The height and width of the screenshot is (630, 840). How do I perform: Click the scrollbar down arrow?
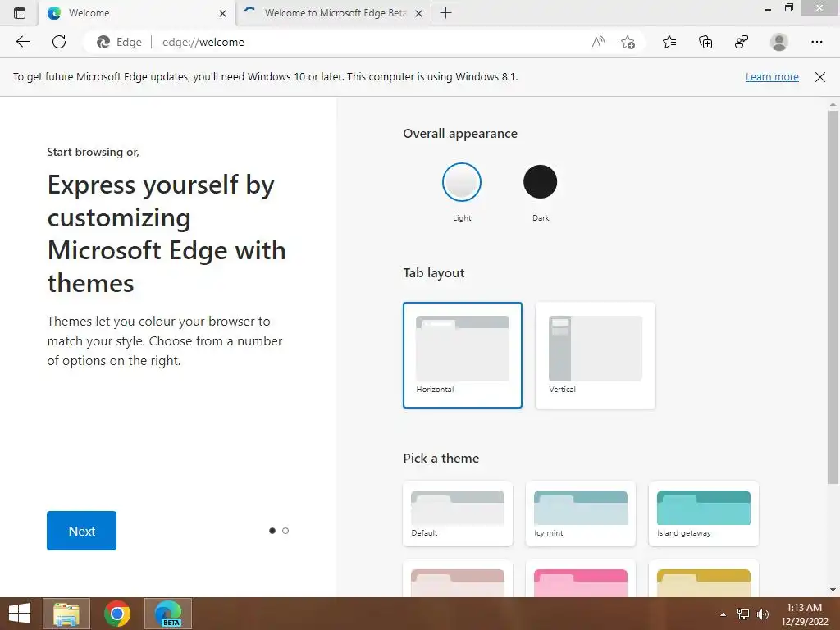point(833,590)
